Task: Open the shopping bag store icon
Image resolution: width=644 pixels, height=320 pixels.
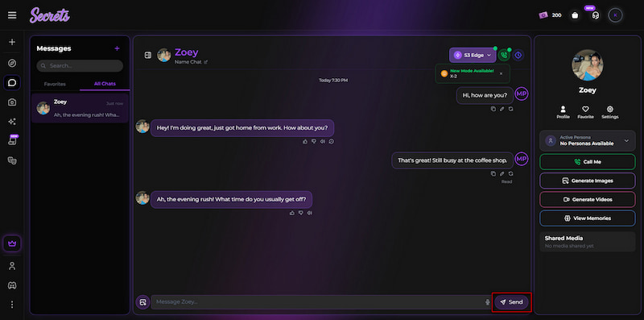Action: click(x=575, y=15)
